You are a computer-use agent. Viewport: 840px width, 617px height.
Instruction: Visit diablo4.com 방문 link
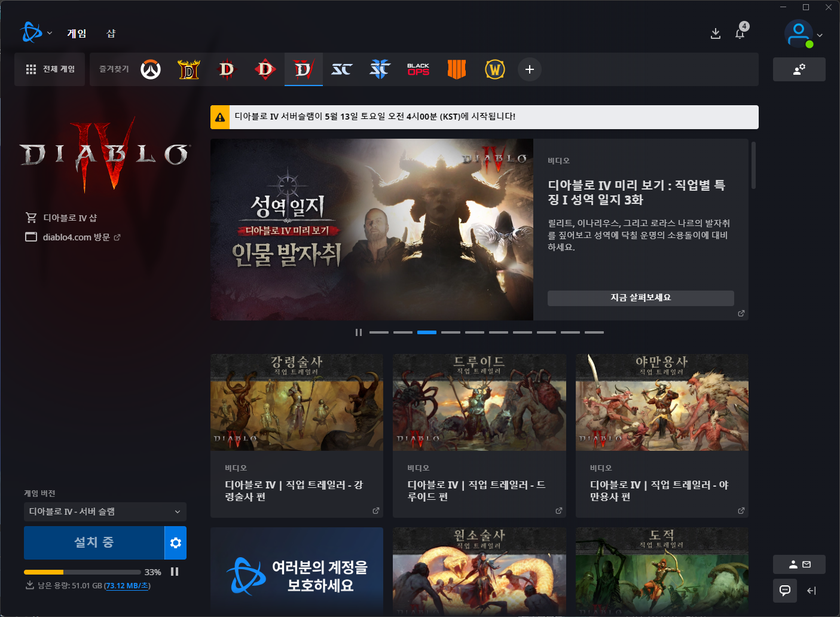[72, 237]
